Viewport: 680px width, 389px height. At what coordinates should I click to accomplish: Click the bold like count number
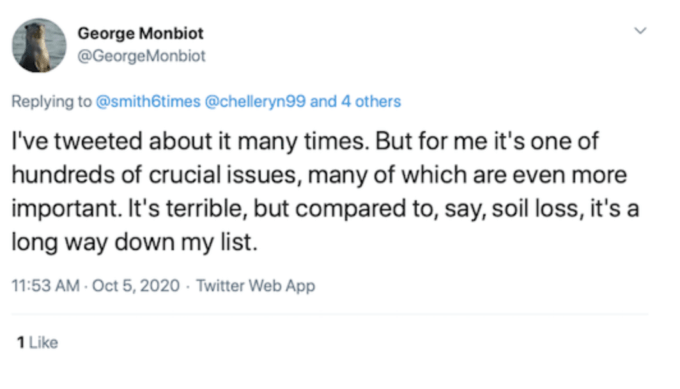click(x=20, y=343)
